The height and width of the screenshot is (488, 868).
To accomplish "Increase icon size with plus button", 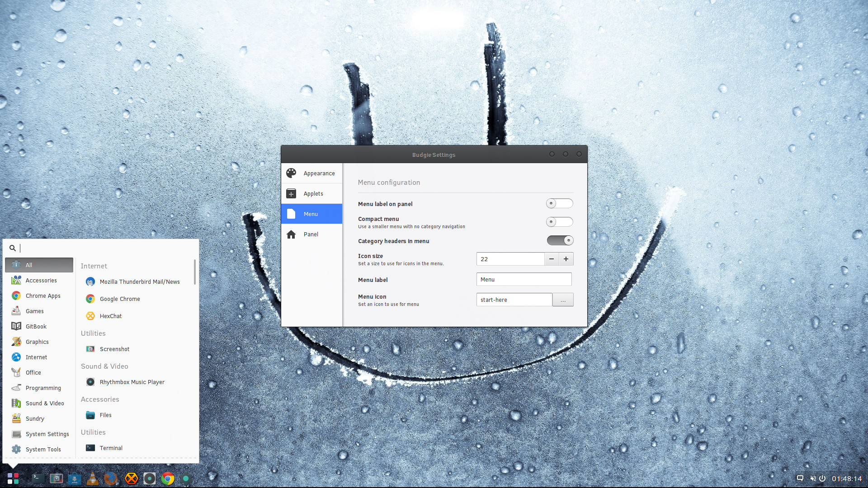I will (x=566, y=259).
